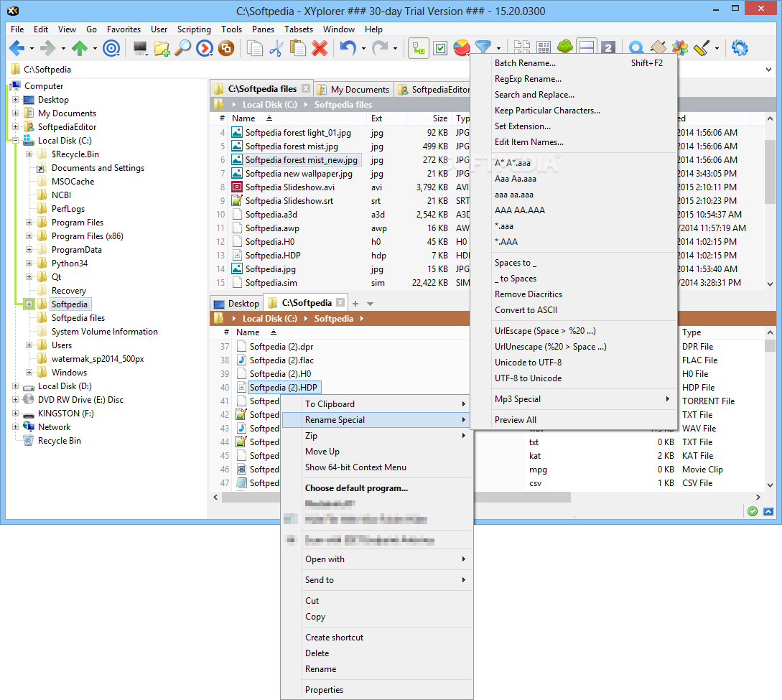Click the Cut scissors icon

[x=276, y=48]
